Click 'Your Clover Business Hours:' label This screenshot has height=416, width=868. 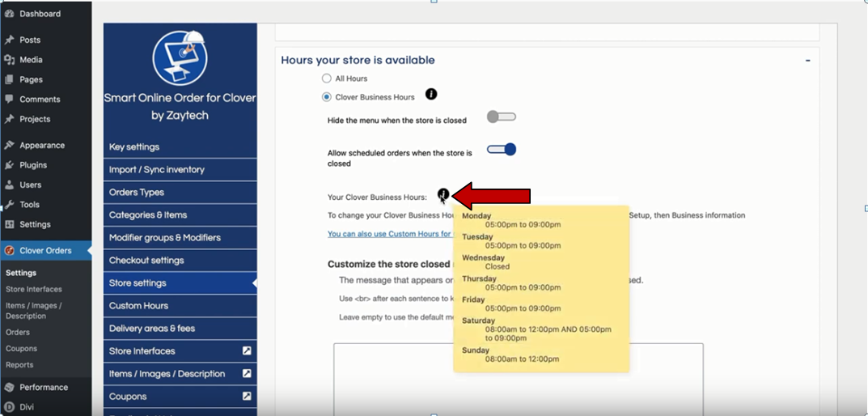[x=377, y=197]
